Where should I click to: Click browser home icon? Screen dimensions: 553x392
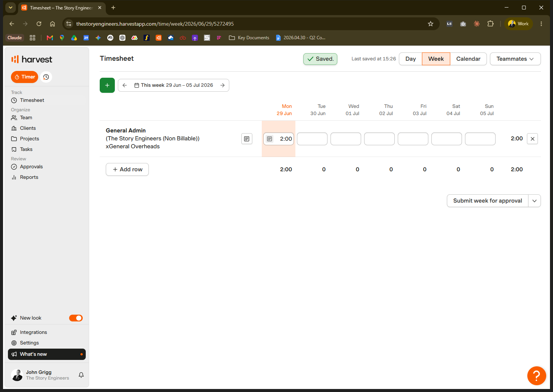[x=53, y=24]
